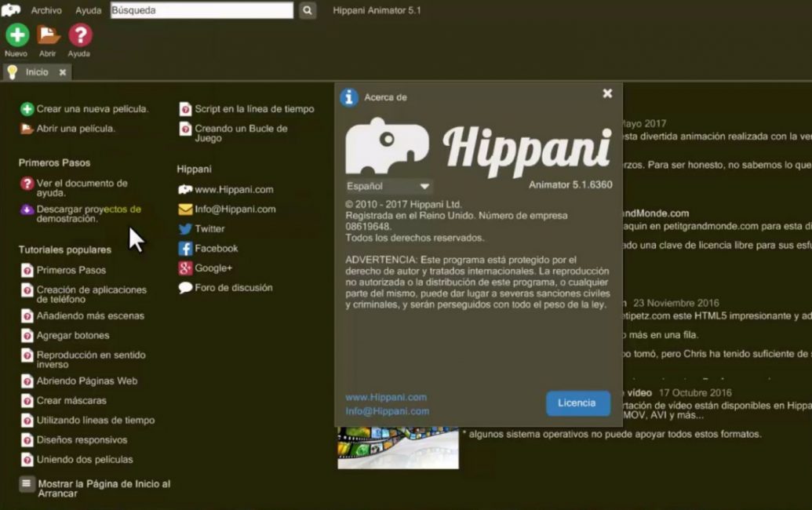Click the Primeros Pasos section heading

(54, 162)
